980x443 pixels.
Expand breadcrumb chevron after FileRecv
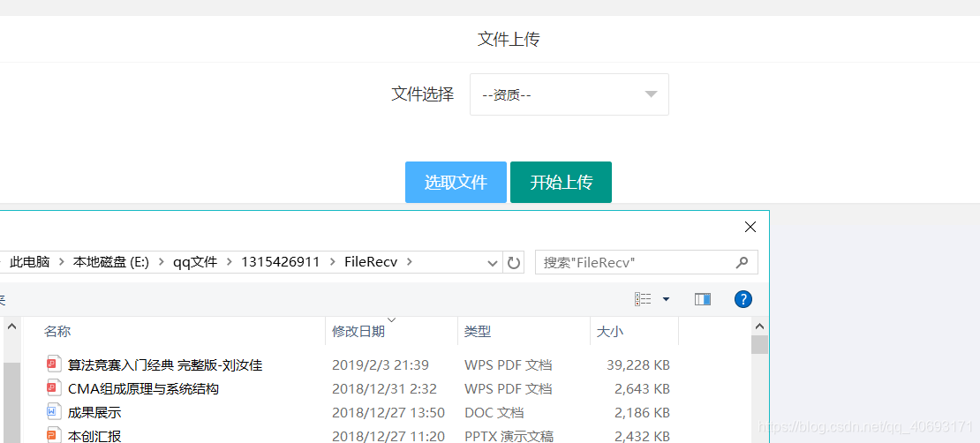tap(410, 262)
